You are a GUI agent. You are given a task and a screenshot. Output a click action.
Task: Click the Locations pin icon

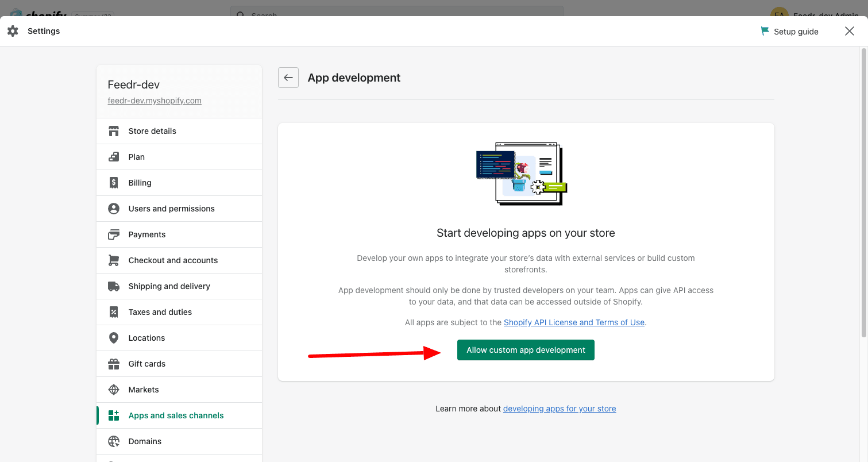pyautogui.click(x=114, y=338)
